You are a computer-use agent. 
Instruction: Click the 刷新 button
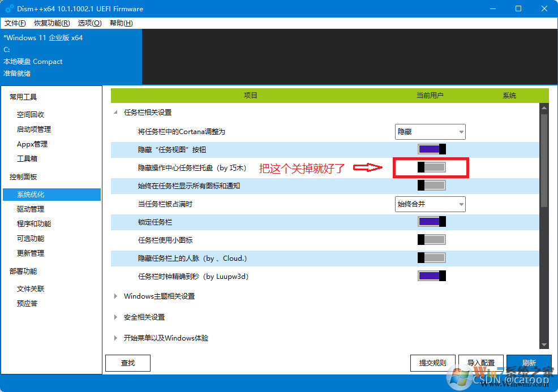pos(529,363)
